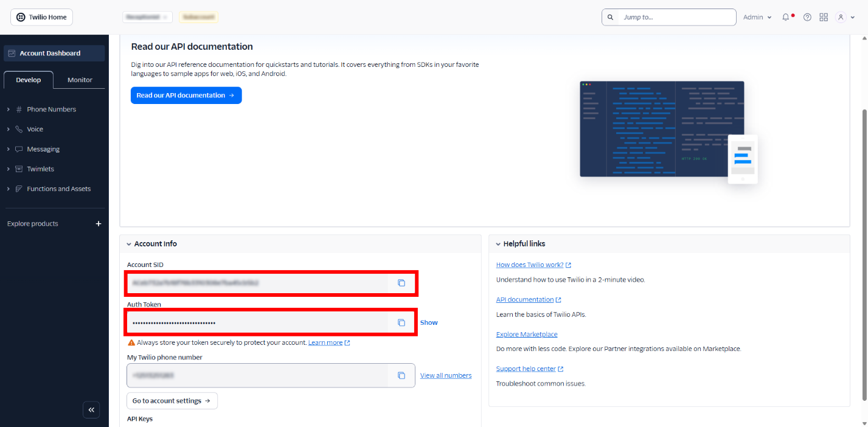Copy the Auth Token
Image resolution: width=868 pixels, height=427 pixels.
401,322
